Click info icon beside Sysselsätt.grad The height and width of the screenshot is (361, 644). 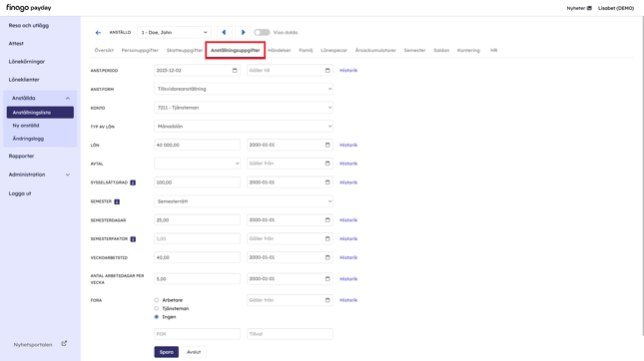click(133, 182)
